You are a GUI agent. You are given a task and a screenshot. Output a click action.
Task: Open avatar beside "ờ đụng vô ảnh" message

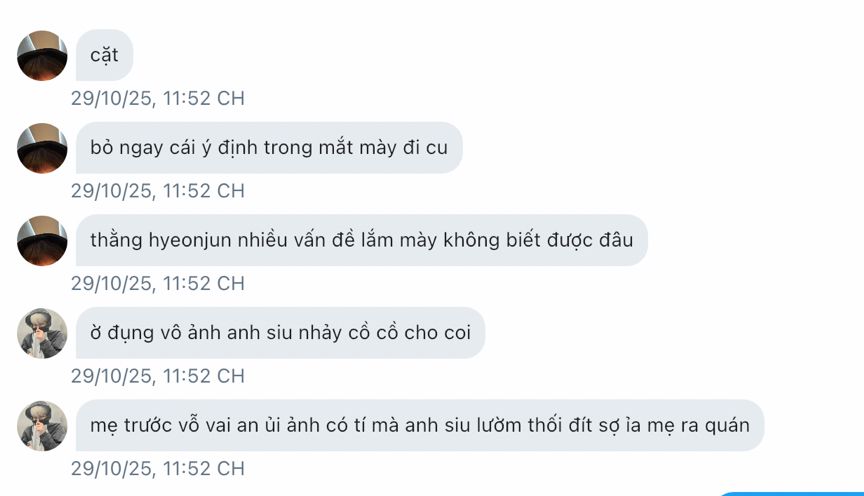tap(42, 333)
